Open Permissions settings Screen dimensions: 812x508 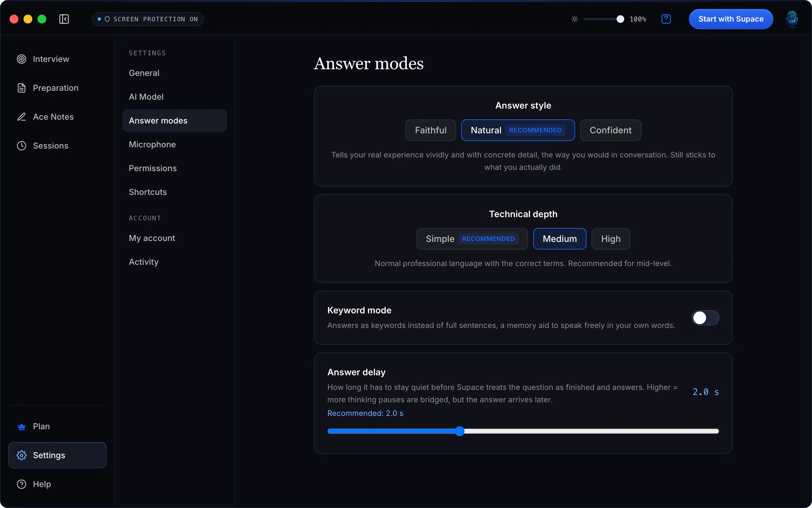click(174, 168)
